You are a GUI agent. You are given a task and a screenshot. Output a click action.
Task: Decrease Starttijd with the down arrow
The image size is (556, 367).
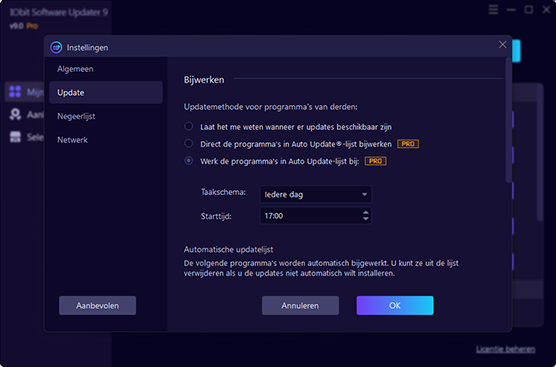366,219
